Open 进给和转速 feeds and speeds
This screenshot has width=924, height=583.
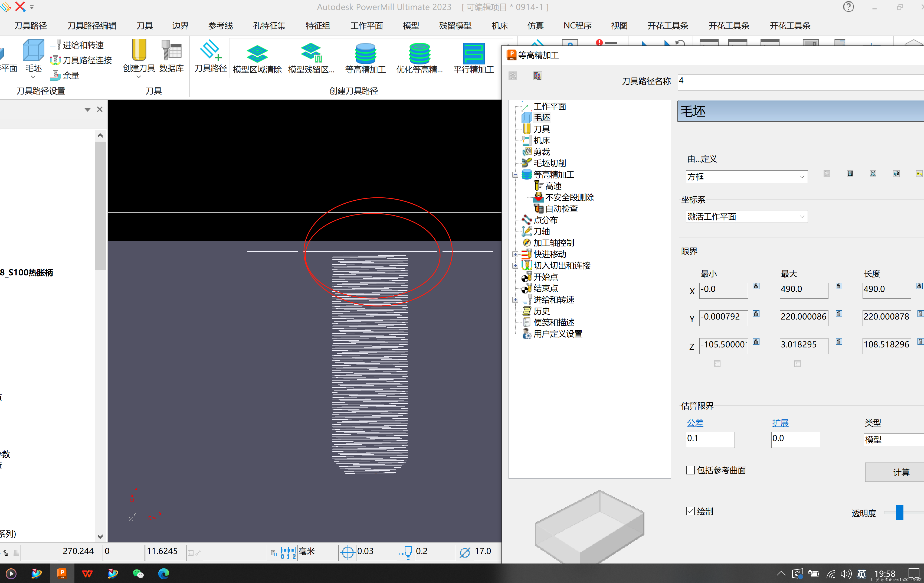point(77,45)
